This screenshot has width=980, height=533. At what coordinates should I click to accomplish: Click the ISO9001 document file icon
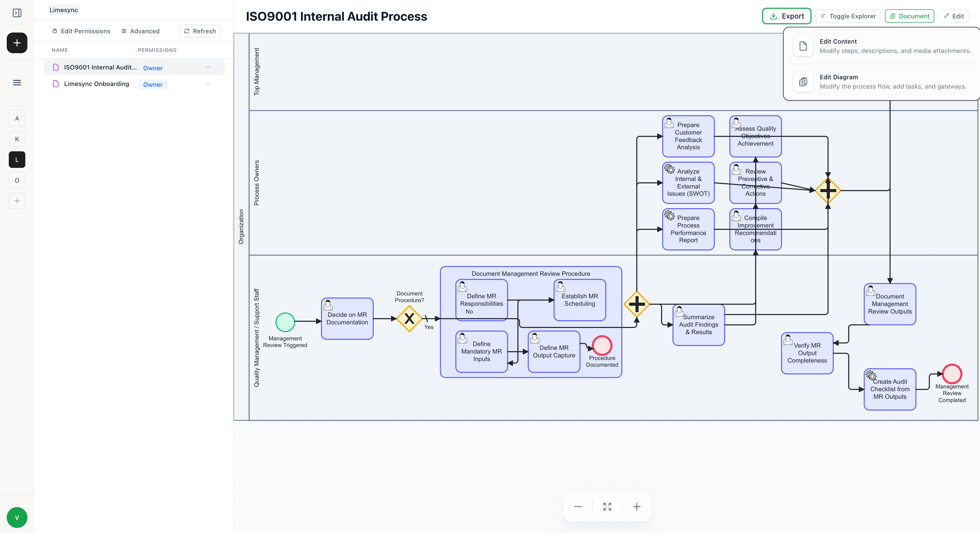coord(56,67)
